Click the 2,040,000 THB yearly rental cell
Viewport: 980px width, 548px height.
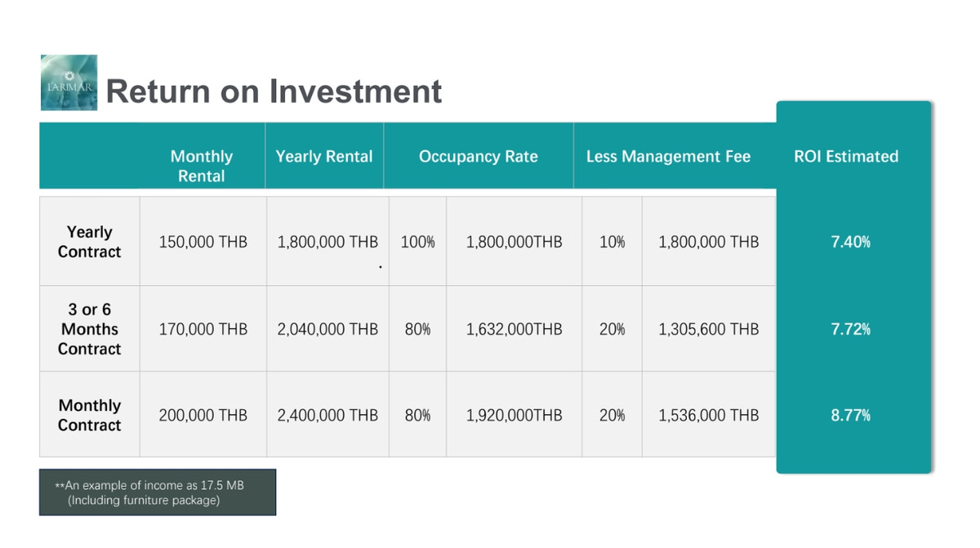click(327, 329)
